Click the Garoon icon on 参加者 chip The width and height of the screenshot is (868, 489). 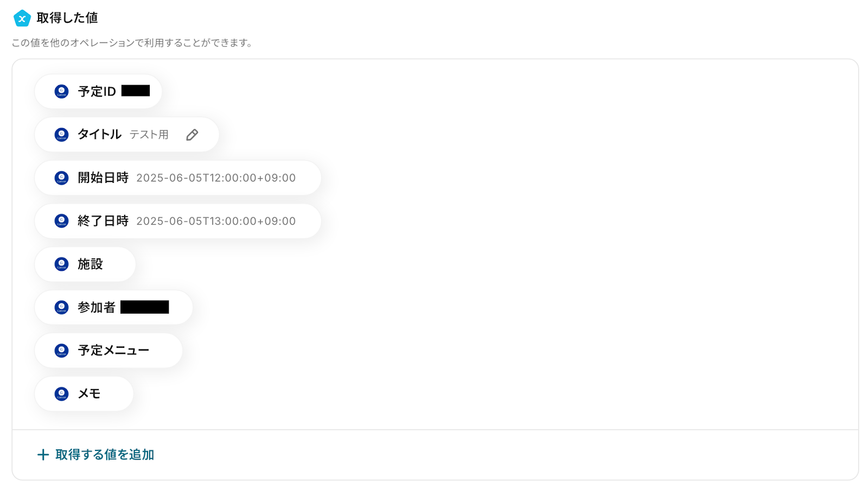tap(61, 307)
